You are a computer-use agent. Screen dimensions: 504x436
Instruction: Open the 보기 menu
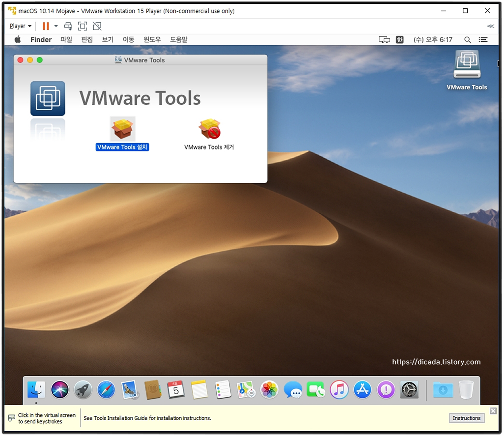tap(108, 39)
